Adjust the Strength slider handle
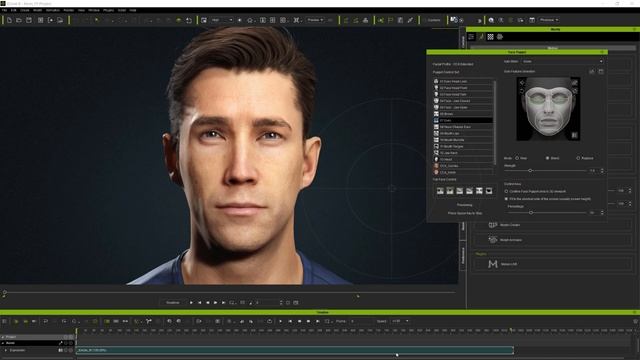This screenshot has width=640, height=360. [x=530, y=170]
